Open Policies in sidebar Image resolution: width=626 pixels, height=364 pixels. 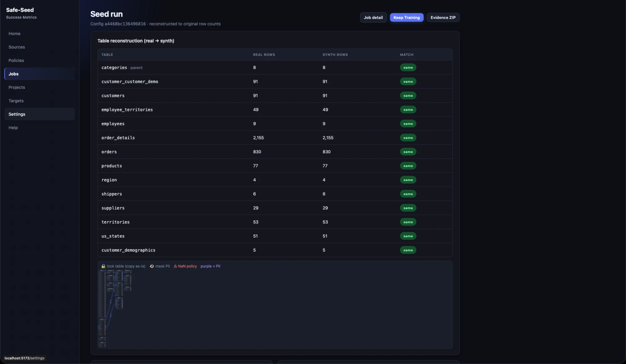[x=39, y=60]
